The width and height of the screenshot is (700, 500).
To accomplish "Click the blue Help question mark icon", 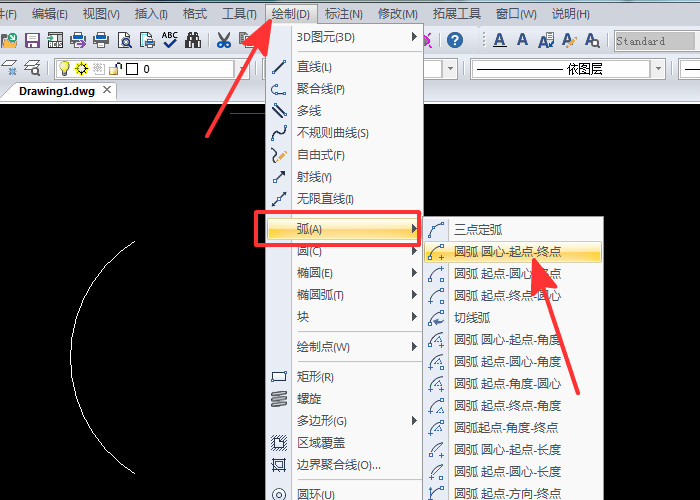I will pos(455,41).
